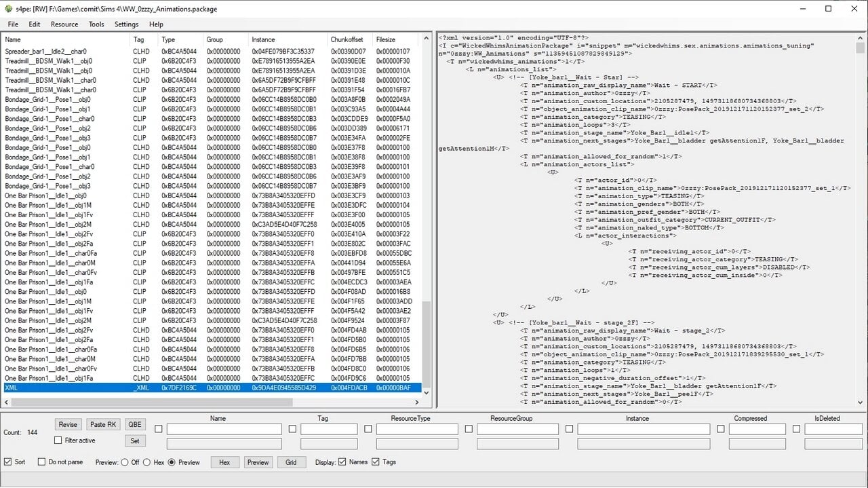Select Treadmill__BDSM_Walk1__char0 CLHD row
This screenshot has width=868, height=488.
211,80
